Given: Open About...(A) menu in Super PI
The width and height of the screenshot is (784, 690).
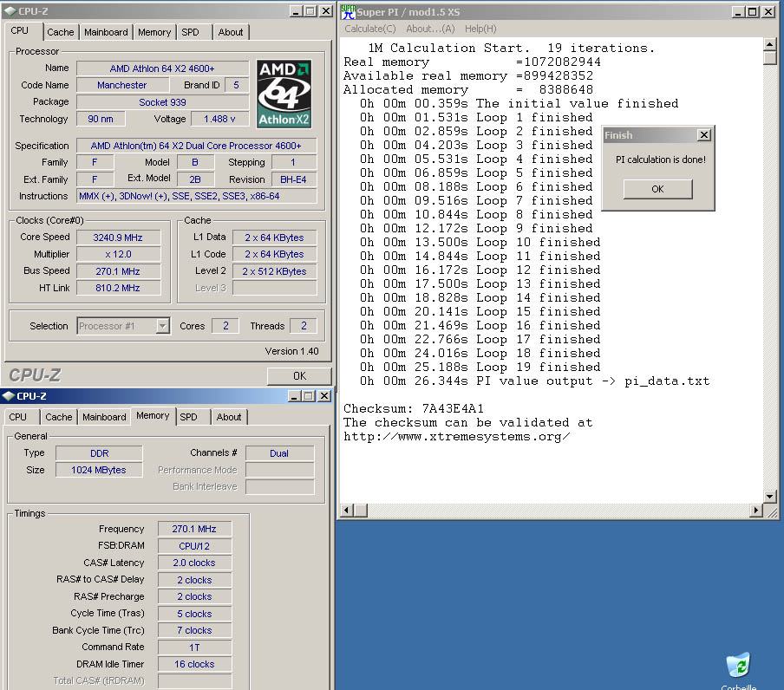Looking at the screenshot, I should coord(430,29).
